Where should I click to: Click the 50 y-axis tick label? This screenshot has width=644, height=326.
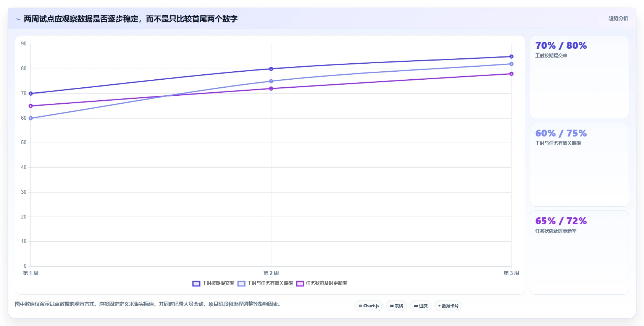coord(24,143)
